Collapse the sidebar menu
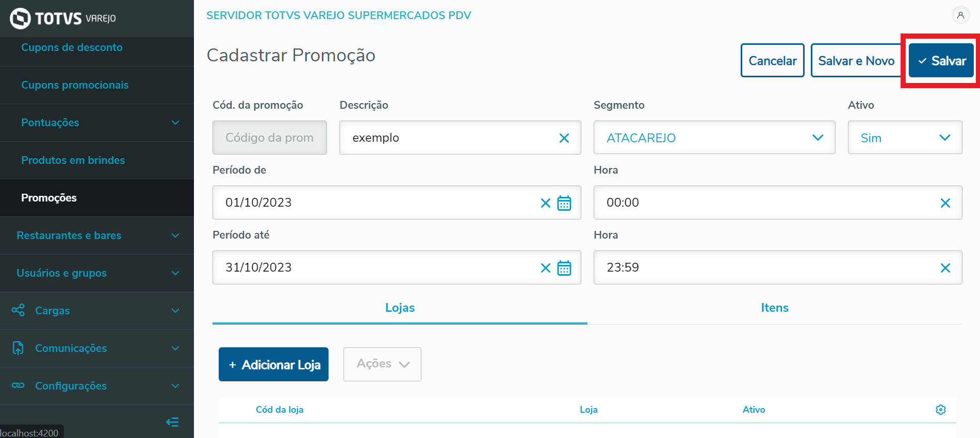This screenshot has height=438, width=980. pyautogui.click(x=172, y=423)
